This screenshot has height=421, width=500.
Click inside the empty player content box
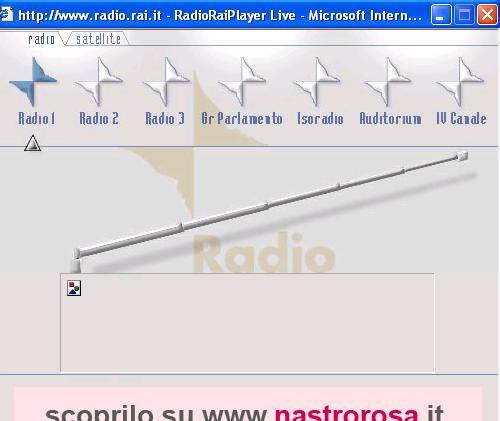[x=247, y=322]
